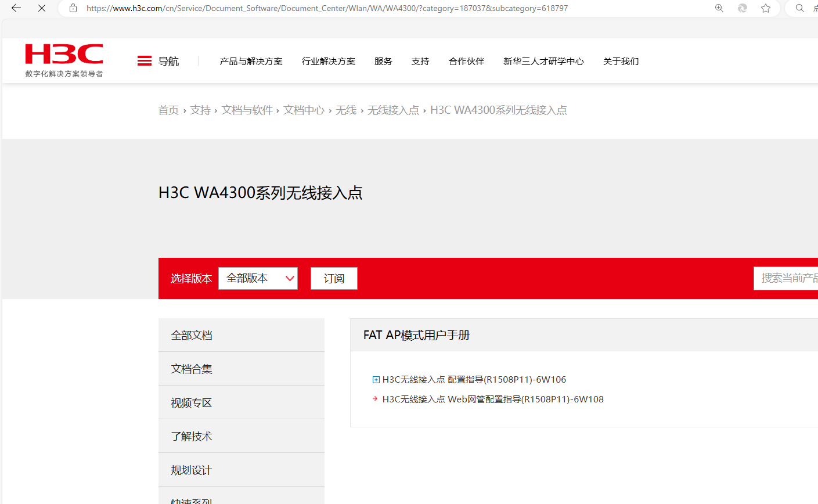818x504 pixels.
Task: Click H3C WA4300系列无线接入点 breadcrumb
Action: (x=498, y=110)
